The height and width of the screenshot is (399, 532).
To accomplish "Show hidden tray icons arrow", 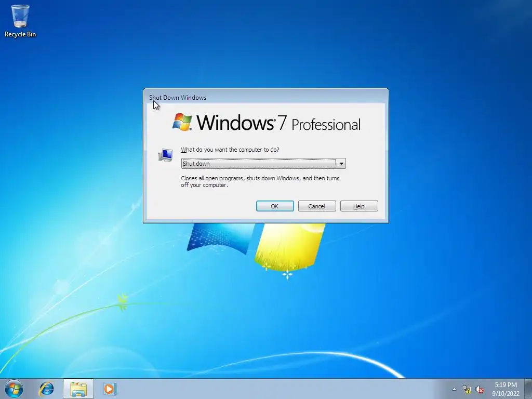I will point(454,389).
